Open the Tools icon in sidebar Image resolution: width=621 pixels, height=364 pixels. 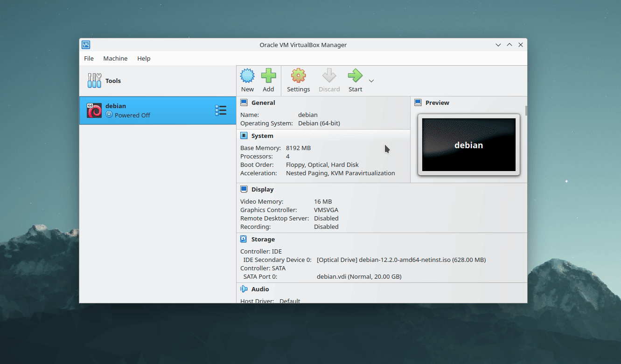[94, 81]
